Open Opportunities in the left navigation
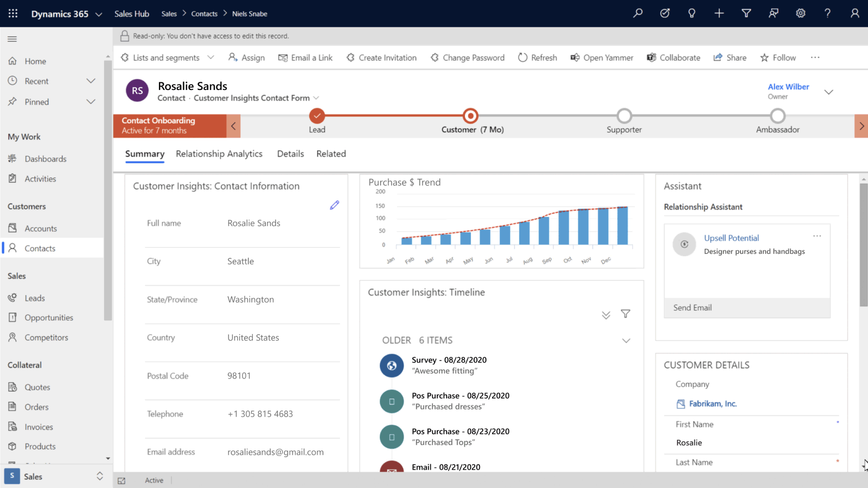 tap(48, 318)
